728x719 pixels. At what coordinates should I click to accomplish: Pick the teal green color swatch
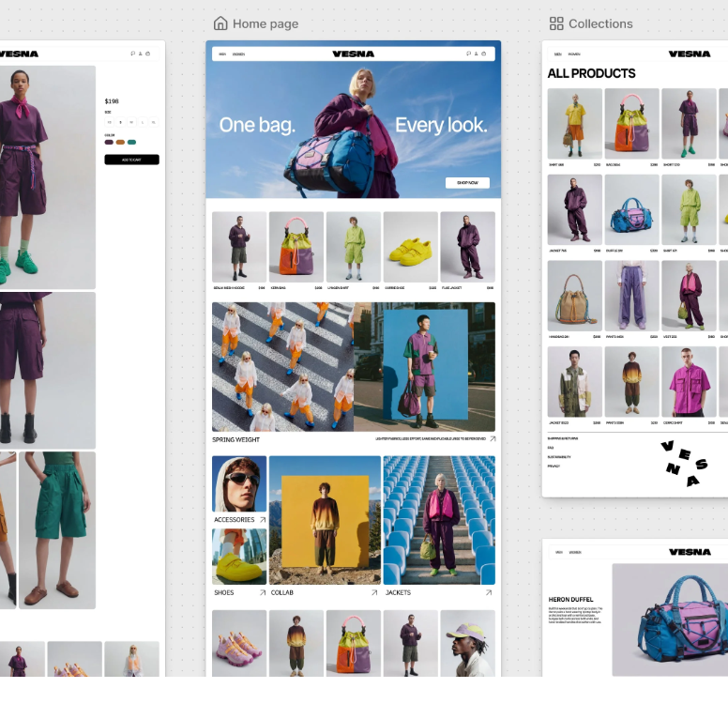click(132, 142)
